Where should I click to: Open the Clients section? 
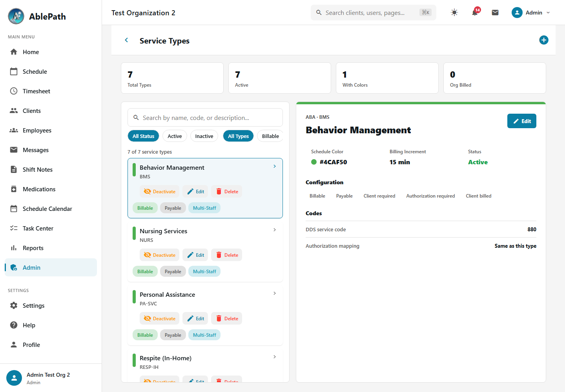(x=51, y=111)
